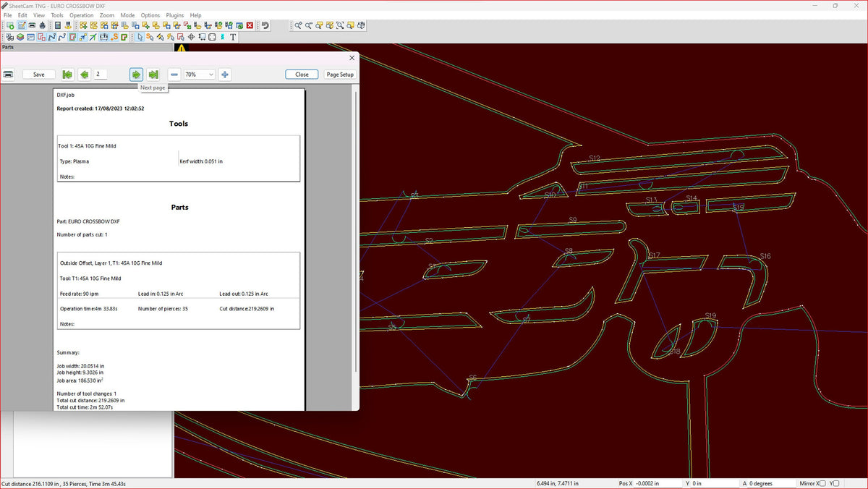Image resolution: width=868 pixels, height=489 pixels.
Task: Select the arrow pointer mode tool
Action: click(x=140, y=37)
